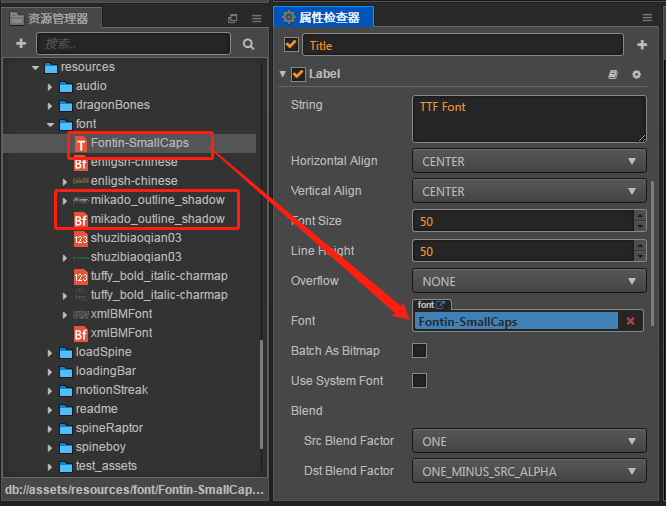
Task: Enable the Use System Font checkbox
Action: point(419,380)
